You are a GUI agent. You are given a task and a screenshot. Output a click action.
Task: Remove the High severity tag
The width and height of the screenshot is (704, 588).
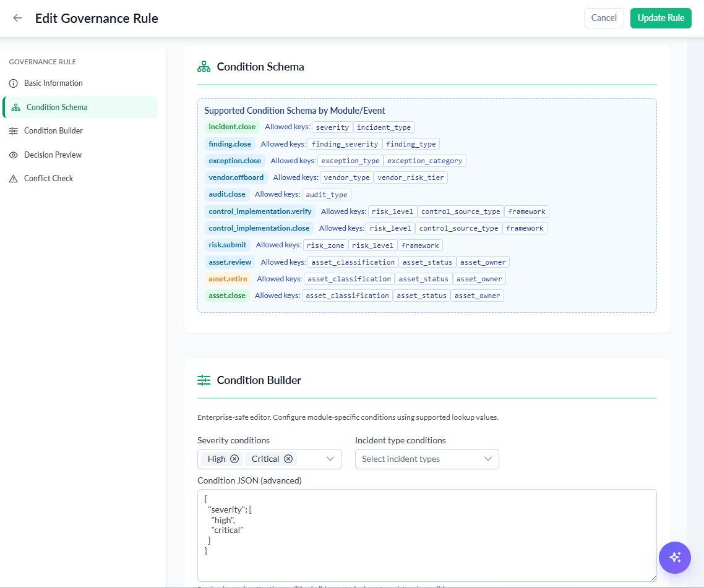pyautogui.click(x=234, y=459)
